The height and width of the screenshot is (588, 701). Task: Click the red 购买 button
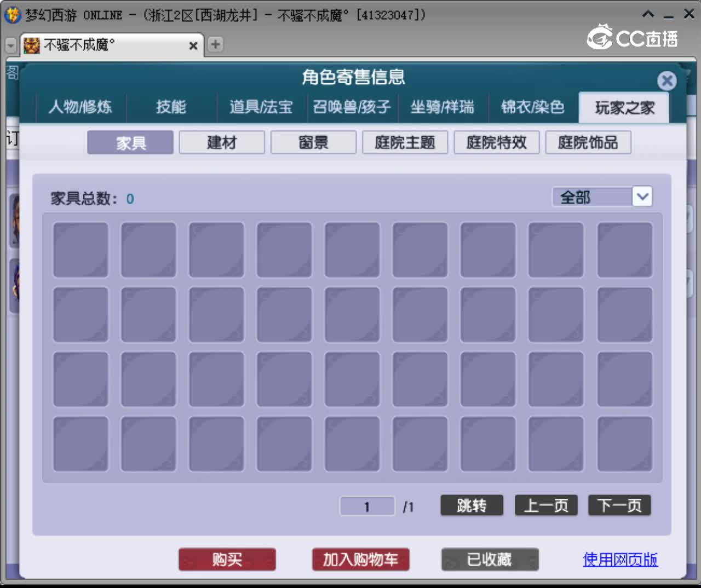[227, 560]
